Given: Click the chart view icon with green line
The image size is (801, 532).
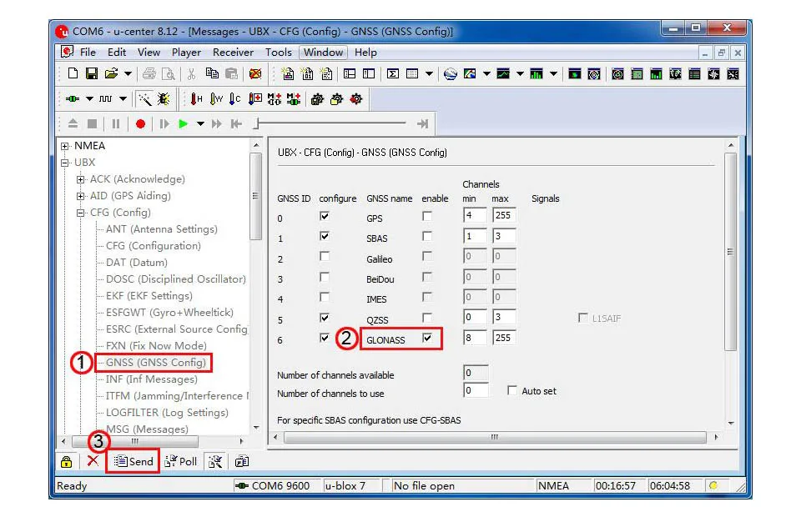Looking at the screenshot, I should click(x=503, y=74).
